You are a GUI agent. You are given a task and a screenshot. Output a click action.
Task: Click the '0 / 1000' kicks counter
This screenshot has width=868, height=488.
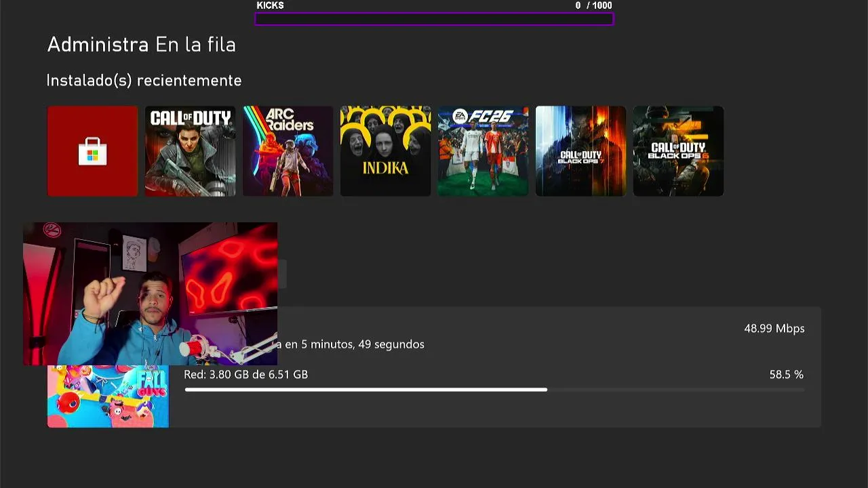[x=593, y=5]
